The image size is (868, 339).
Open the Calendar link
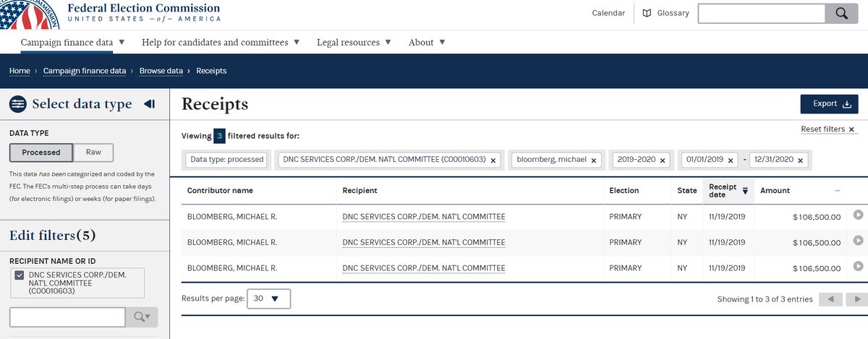coord(608,13)
